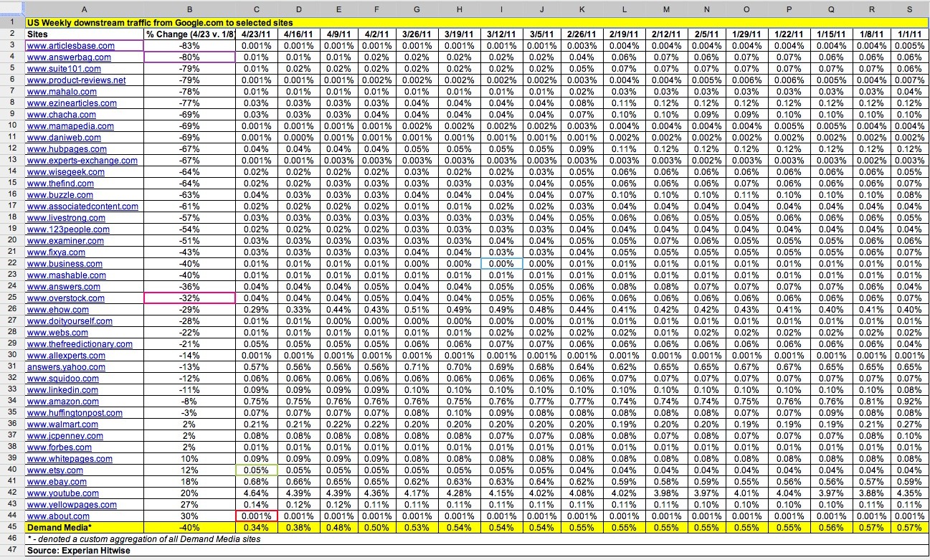Click the www.thefreedictionary.com link
Image resolution: width=930 pixels, height=560 pixels.
80,344
